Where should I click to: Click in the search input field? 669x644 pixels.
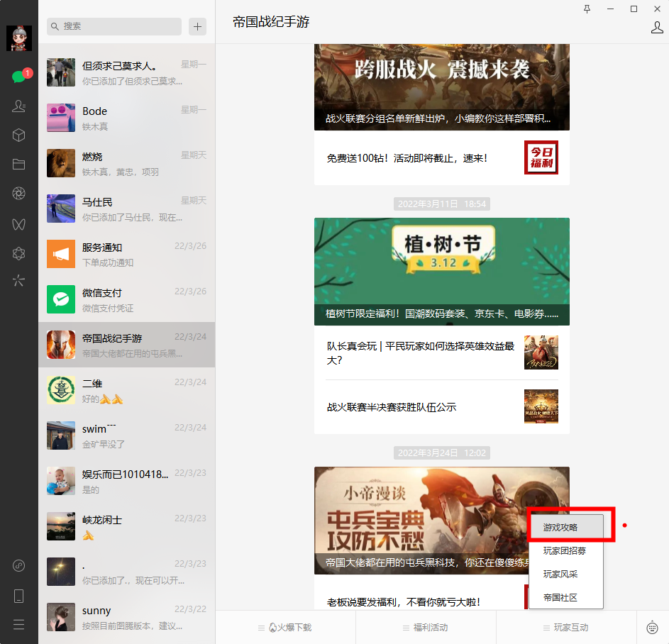(114, 26)
